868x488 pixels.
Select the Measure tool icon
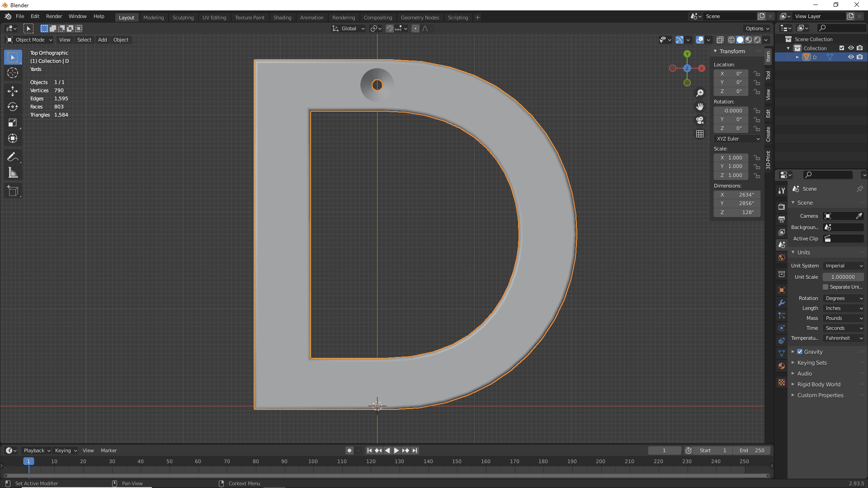pyautogui.click(x=13, y=173)
